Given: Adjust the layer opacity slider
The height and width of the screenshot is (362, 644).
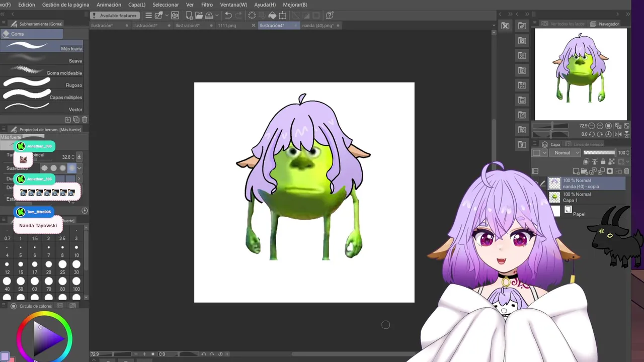Looking at the screenshot, I should point(599,153).
